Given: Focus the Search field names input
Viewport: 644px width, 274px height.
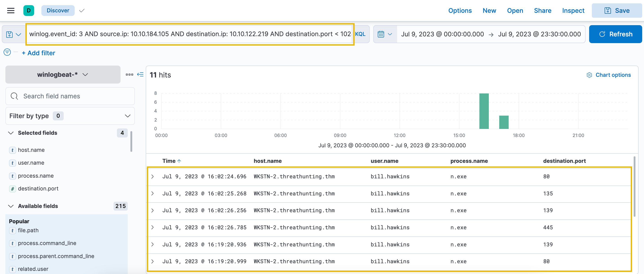Looking at the screenshot, I should (x=75, y=96).
